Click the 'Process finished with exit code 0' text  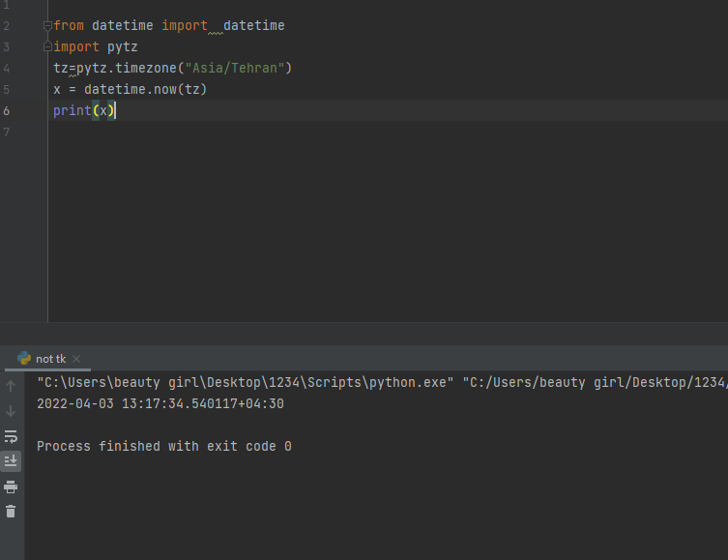[x=164, y=446]
